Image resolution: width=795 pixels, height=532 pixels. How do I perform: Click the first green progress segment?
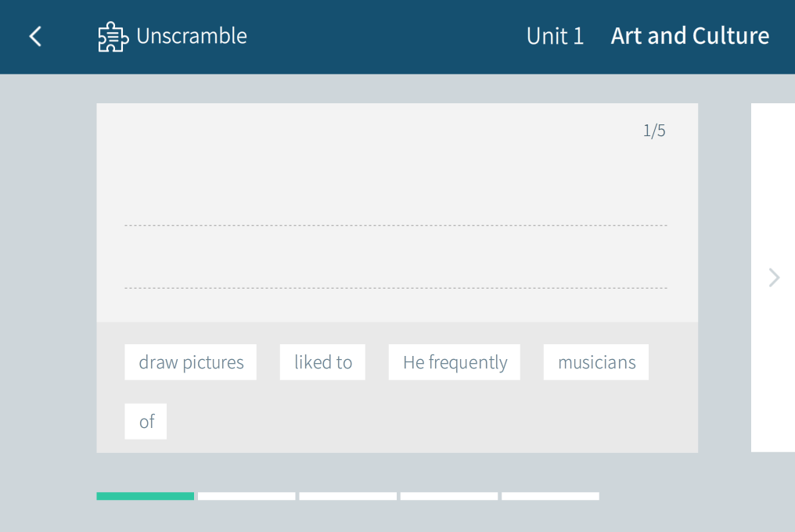[x=146, y=496]
